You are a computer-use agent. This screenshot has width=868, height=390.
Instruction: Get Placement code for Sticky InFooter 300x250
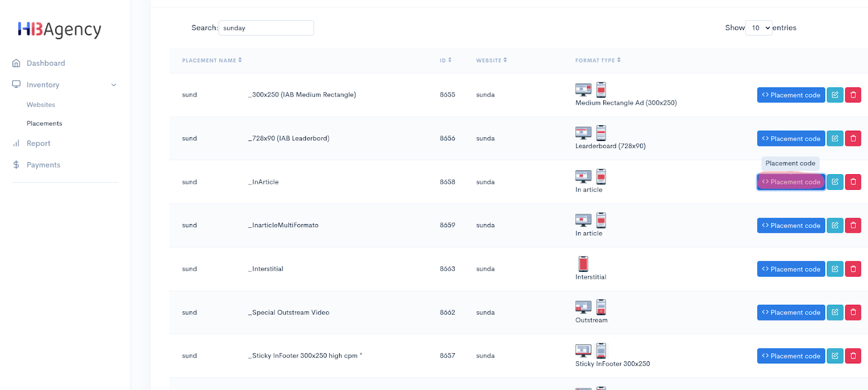click(791, 356)
